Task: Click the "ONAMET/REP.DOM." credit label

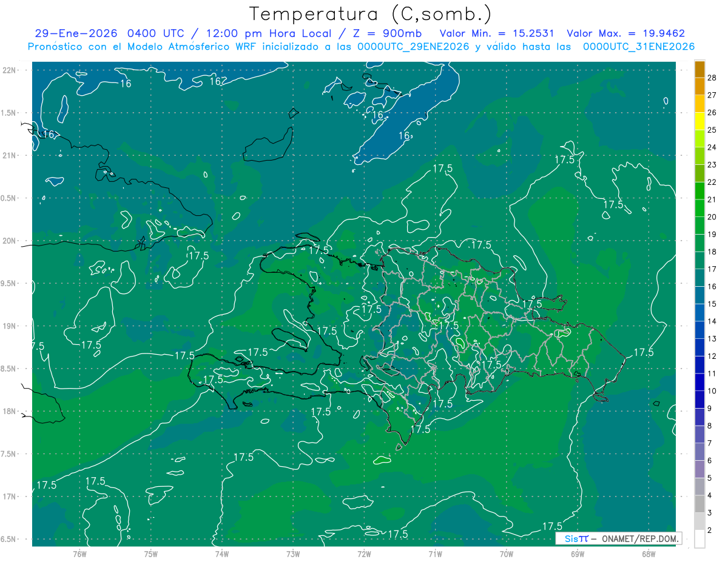Action: pos(639,538)
